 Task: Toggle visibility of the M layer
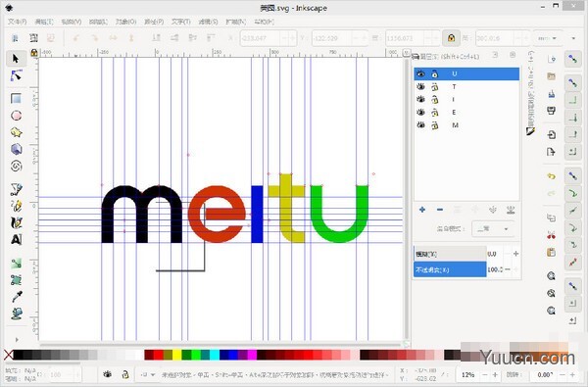pyautogui.click(x=420, y=124)
